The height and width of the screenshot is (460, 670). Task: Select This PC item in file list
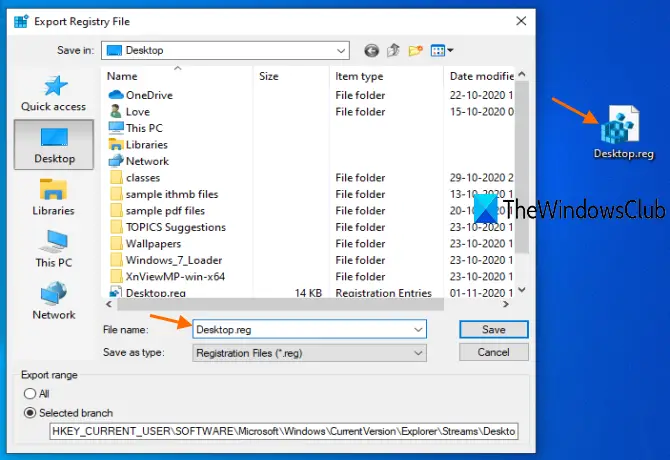tap(136, 128)
